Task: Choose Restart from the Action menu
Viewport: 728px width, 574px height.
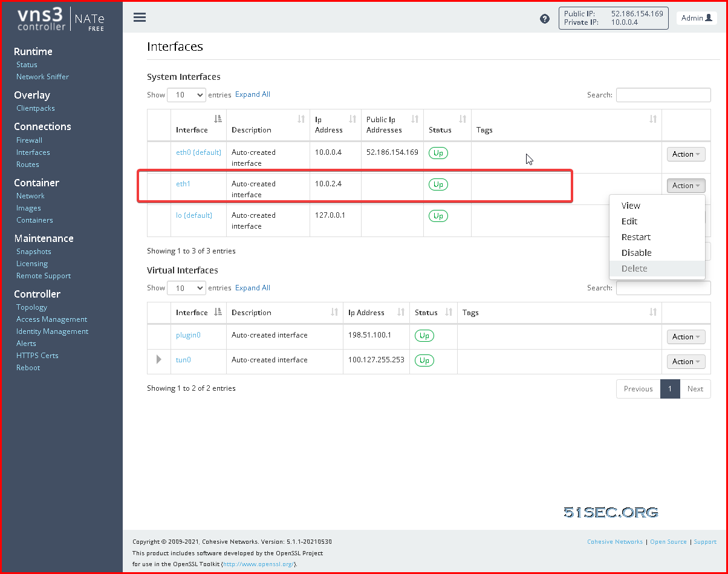Action: (657, 237)
